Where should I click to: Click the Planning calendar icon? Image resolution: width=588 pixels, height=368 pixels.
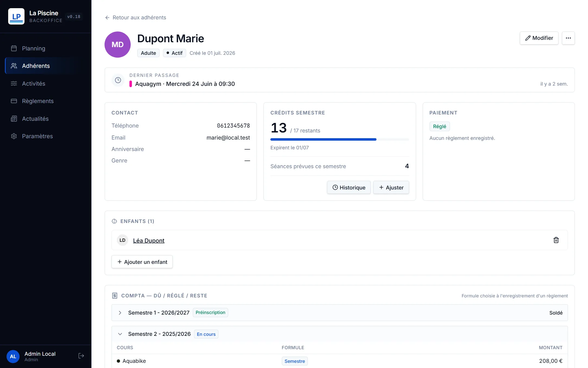click(14, 48)
